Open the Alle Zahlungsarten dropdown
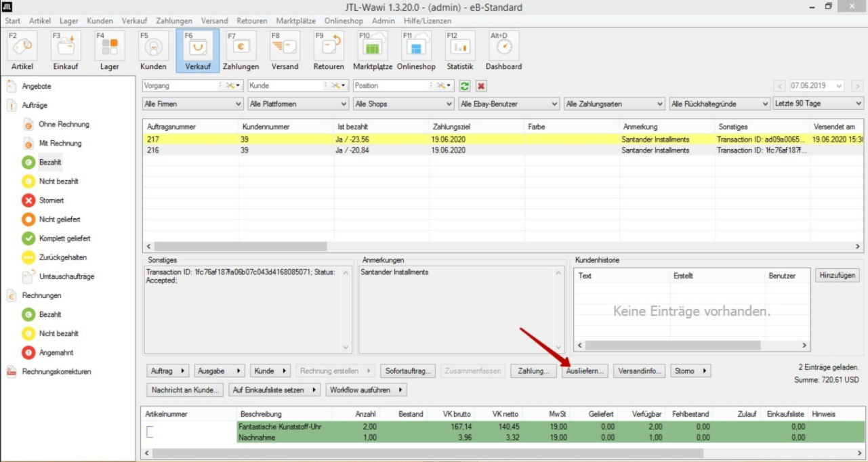Screen dimensions: 868x462 [614, 104]
